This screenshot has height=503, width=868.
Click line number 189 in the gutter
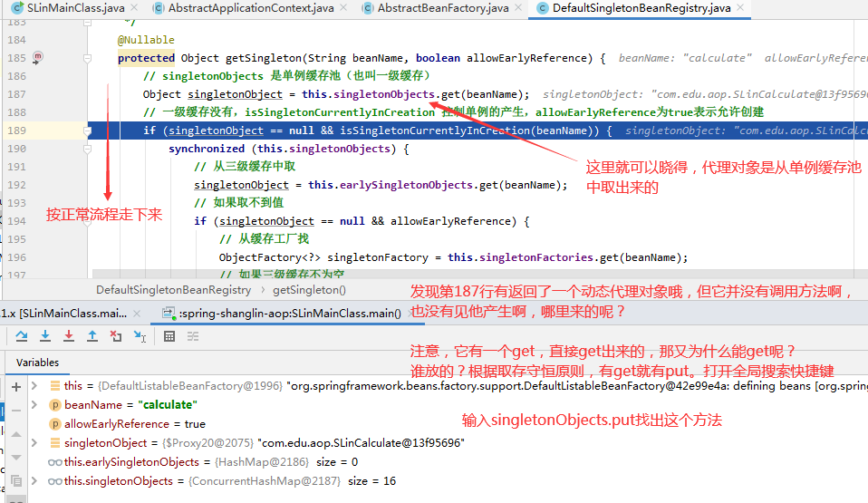coord(16,131)
